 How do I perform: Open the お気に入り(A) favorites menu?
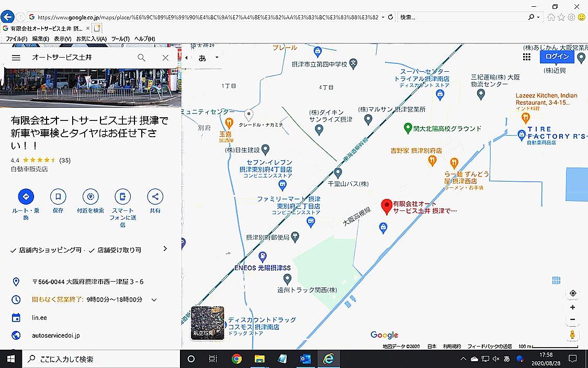point(91,39)
